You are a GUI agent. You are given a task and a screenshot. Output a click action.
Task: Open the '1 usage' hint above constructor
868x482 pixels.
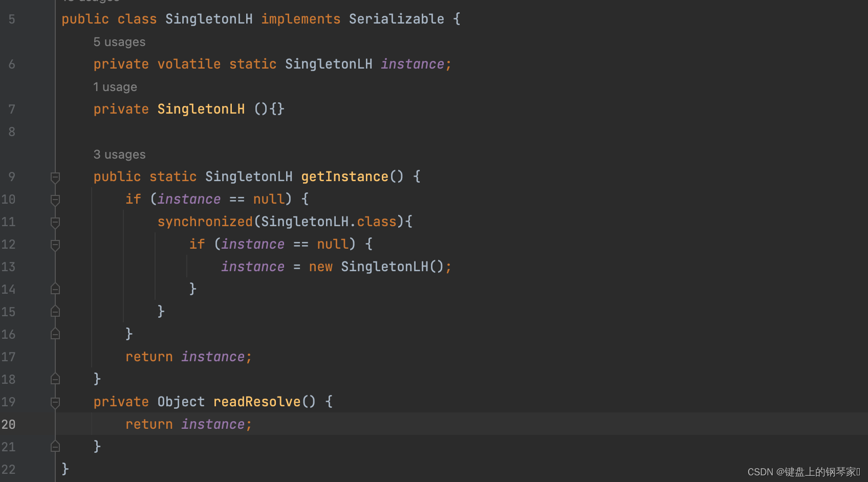pos(115,87)
